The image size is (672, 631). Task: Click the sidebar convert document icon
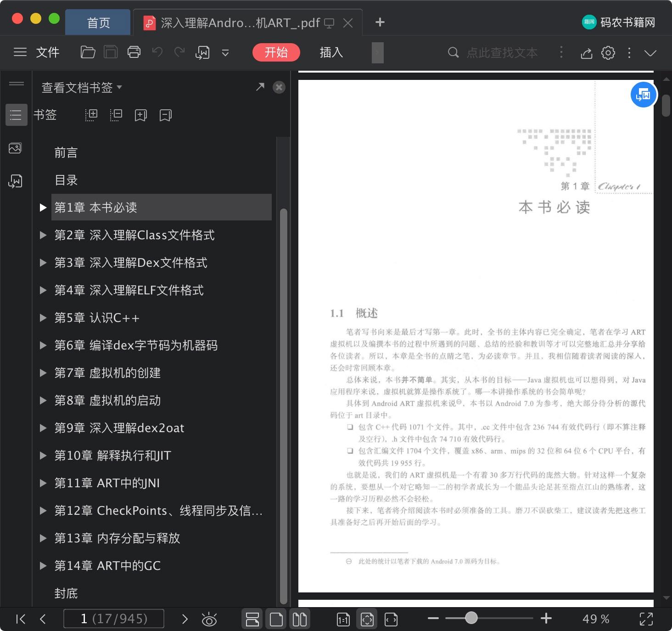coord(15,181)
